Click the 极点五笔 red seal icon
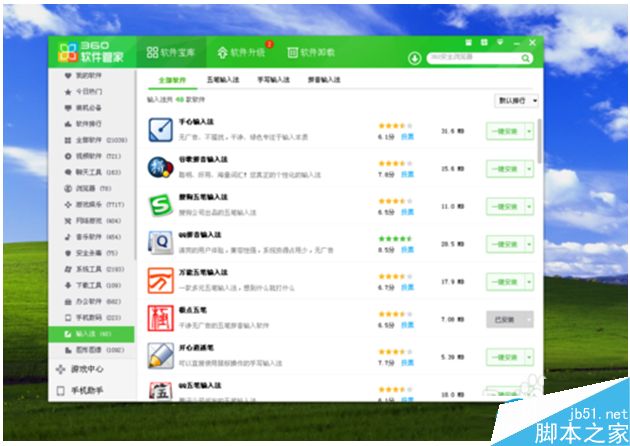The width and height of the screenshot is (630, 446). [160, 318]
